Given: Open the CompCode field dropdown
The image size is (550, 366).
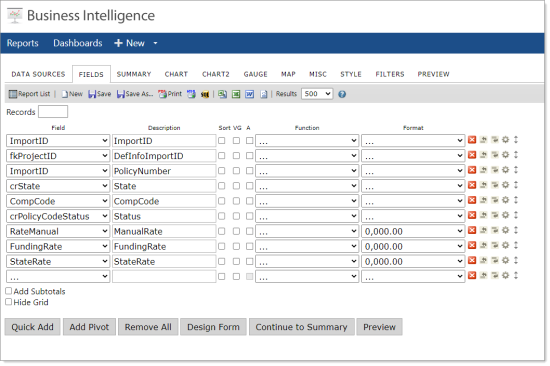Looking at the screenshot, I should [58, 201].
